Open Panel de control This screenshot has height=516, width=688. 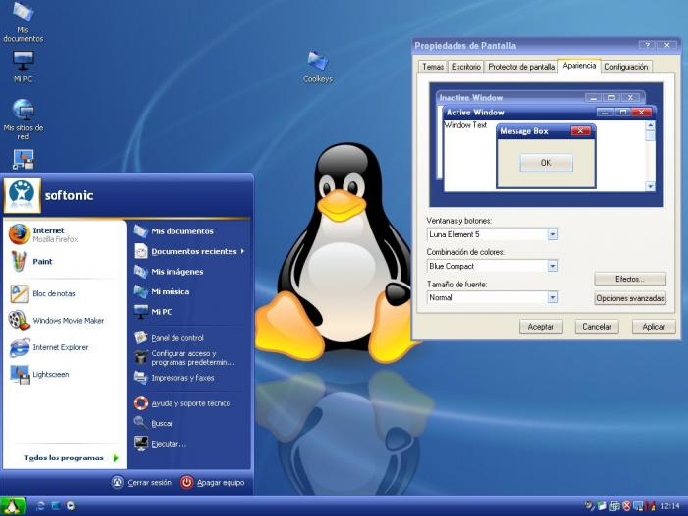click(x=169, y=338)
